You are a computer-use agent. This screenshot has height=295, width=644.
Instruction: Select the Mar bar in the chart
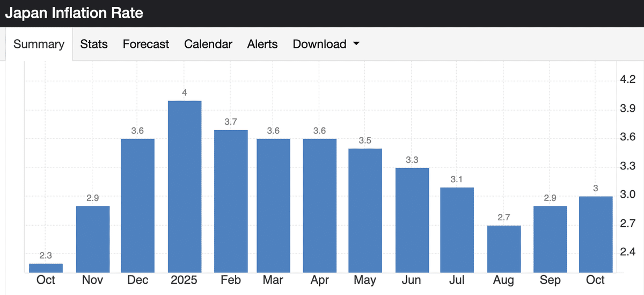273,206
